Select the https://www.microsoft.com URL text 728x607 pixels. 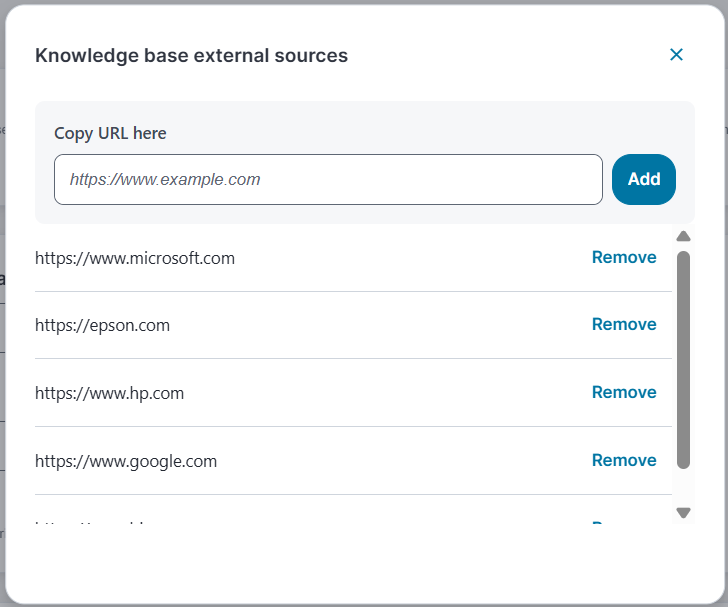(x=135, y=258)
